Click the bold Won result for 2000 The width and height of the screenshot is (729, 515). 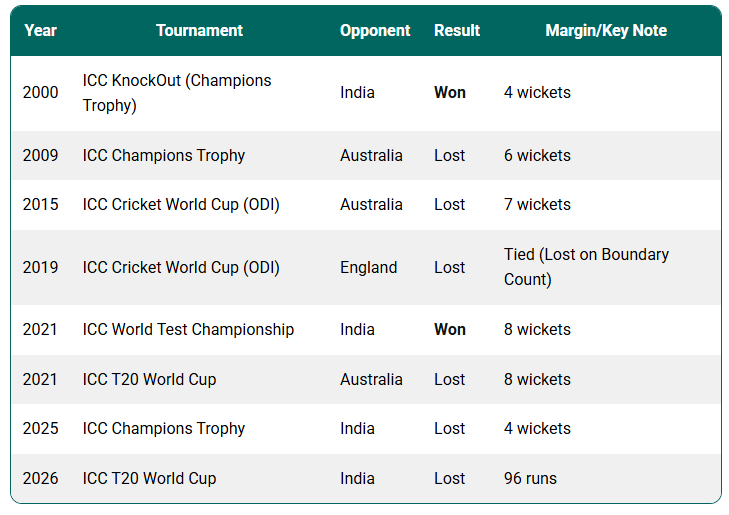coord(450,93)
